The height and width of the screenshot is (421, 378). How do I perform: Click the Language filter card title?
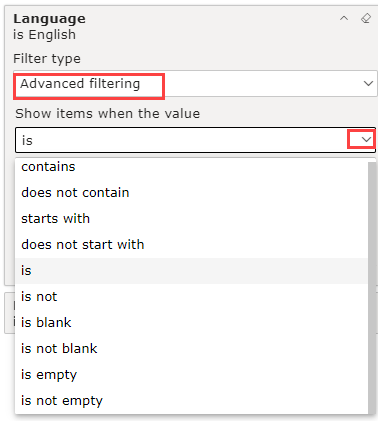49,18
